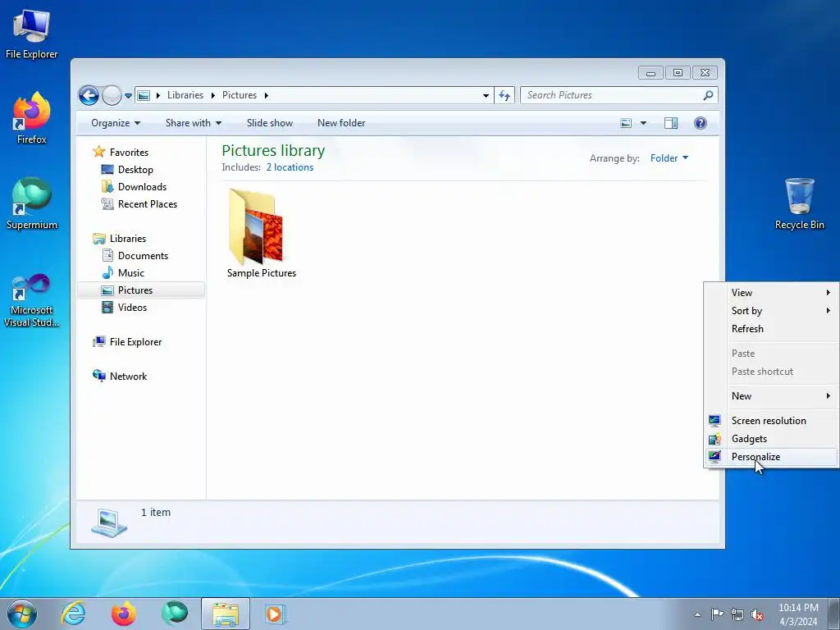
Task: Open the recent pages dropdown arrow
Action: click(128, 96)
